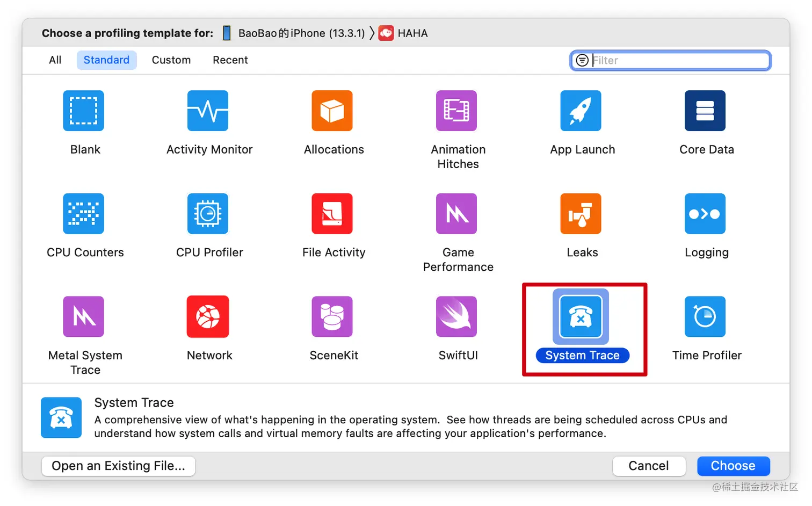812x506 pixels.
Task: Pick the Animation Hitches template icon
Action: point(456,111)
